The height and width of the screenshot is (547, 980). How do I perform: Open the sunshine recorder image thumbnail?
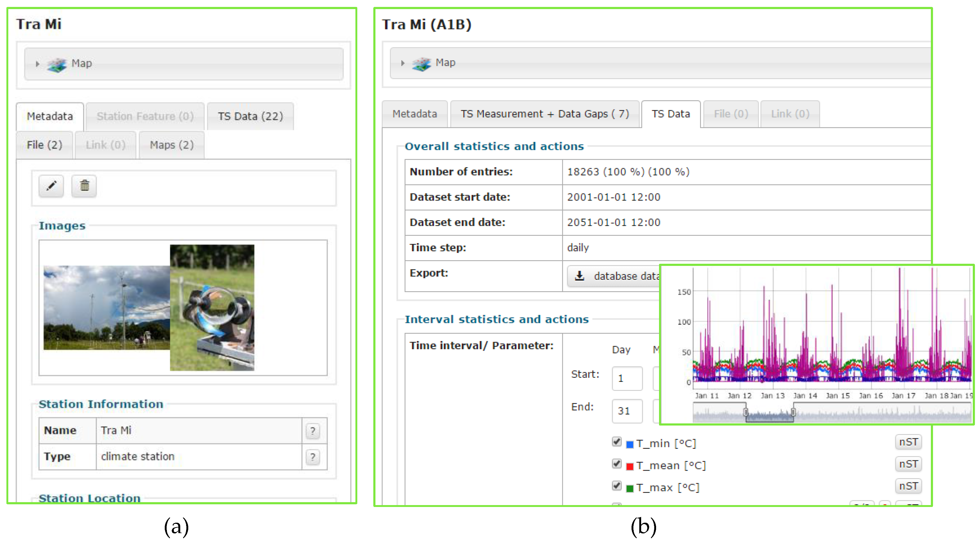coord(212,307)
